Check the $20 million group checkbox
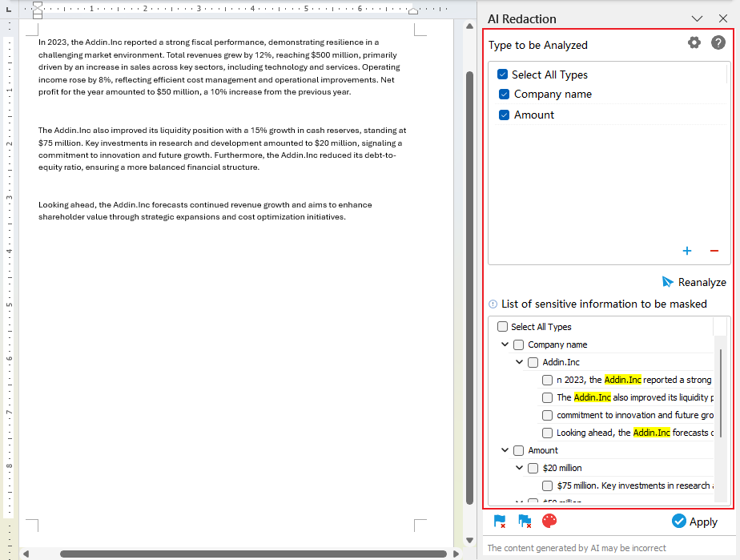 pyautogui.click(x=533, y=468)
